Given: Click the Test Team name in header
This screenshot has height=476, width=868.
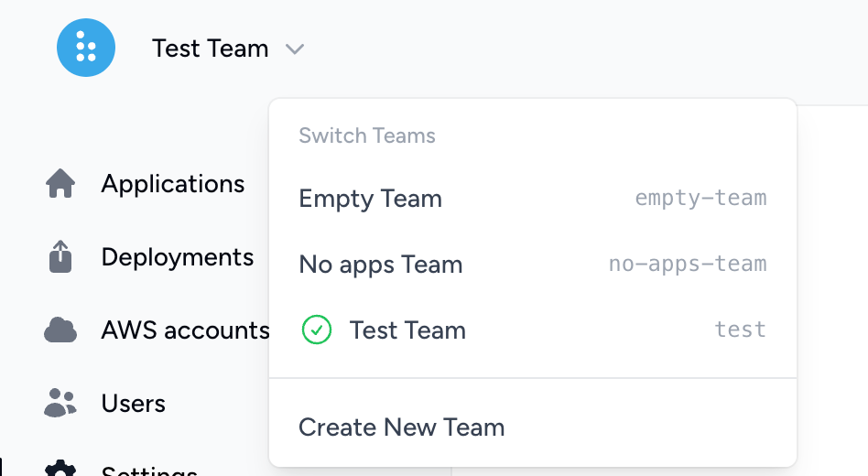Looking at the screenshot, I should pyautogui.click(x=211, y=49).
